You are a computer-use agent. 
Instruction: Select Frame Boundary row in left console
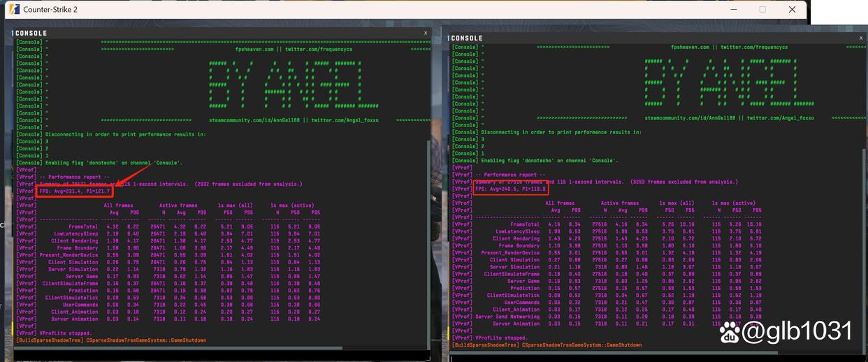coord(168,248)
